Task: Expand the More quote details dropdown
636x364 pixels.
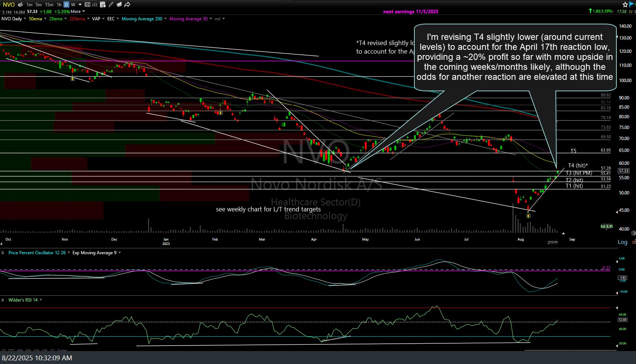Action: tap(78, 11)
